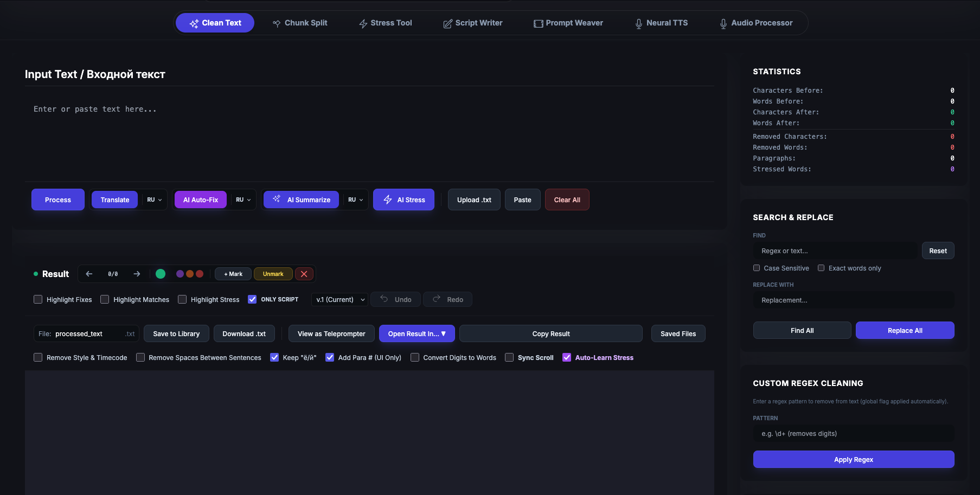Expand the Open Result In... dropdown
The image size is (980, 495).
417,333
